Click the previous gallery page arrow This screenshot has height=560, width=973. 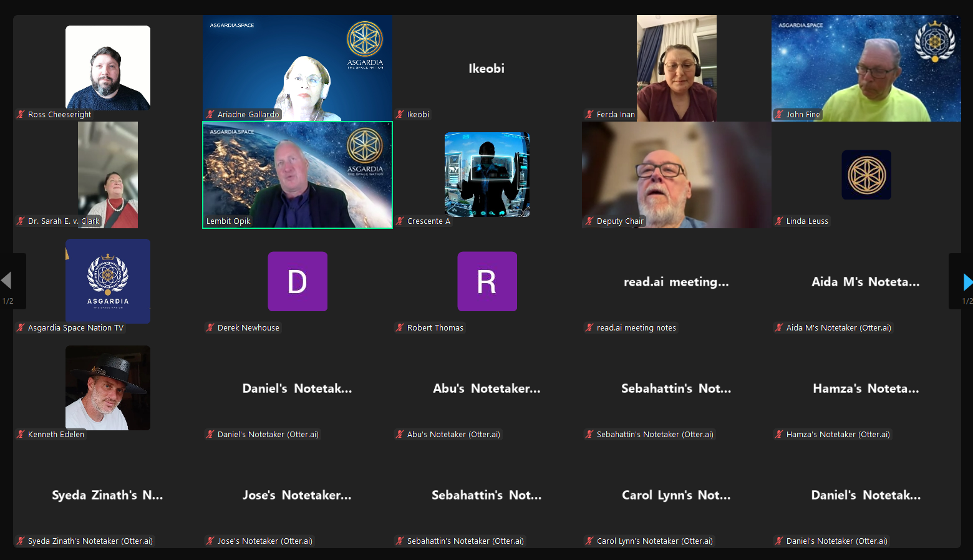click(x=7, y=281)
